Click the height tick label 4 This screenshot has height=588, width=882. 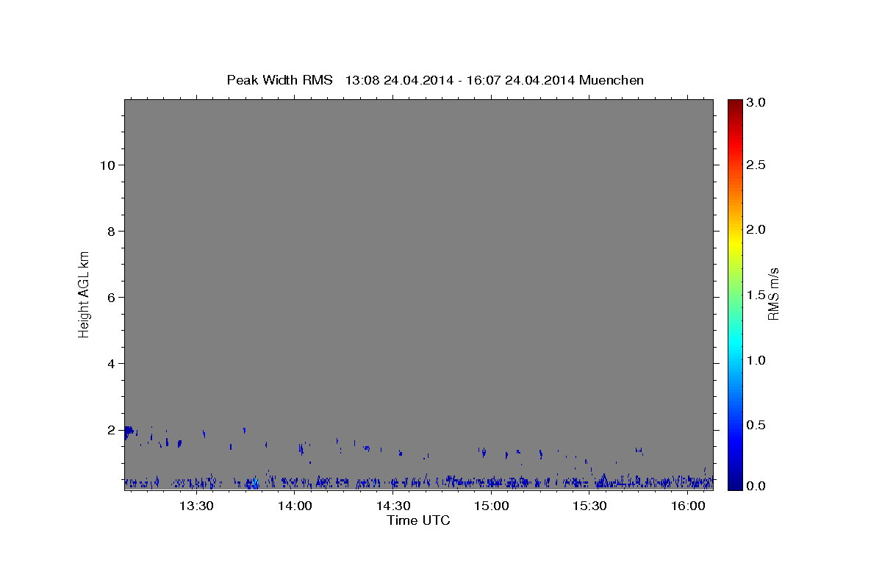pos(110,363)
